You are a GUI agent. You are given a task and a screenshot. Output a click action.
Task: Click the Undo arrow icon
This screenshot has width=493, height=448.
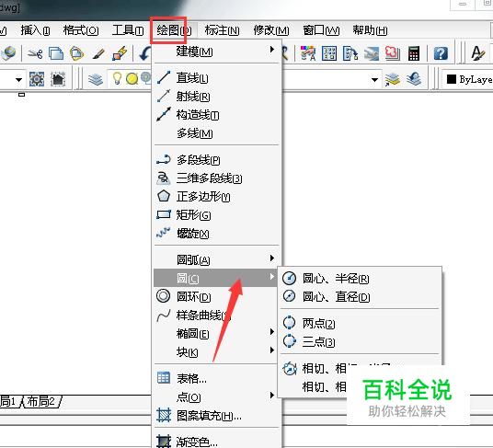pyautogui.click(x=145, y=53)
